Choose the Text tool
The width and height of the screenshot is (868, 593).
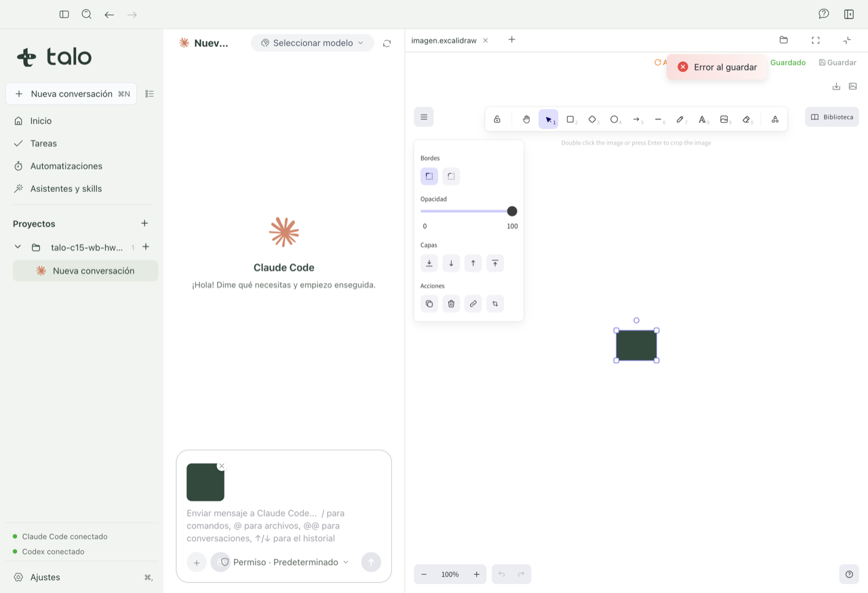click(703, 119)
